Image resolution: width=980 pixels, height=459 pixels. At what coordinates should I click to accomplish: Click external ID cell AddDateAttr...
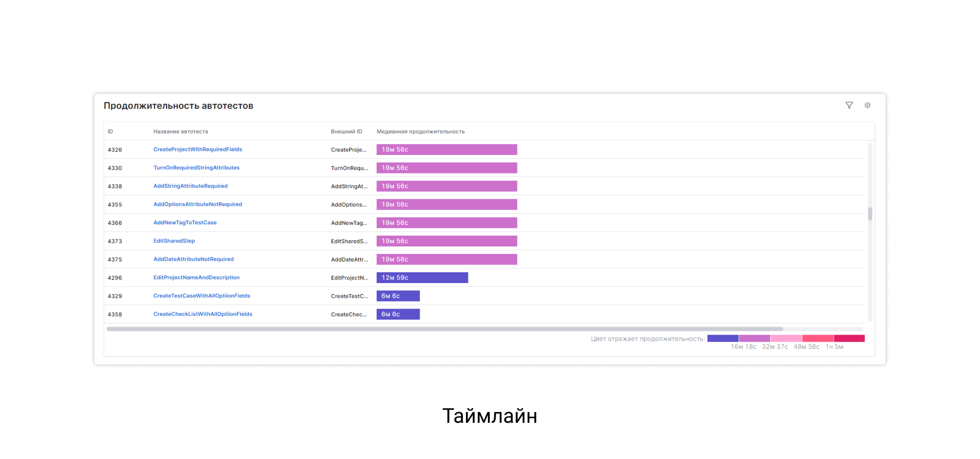point(350,260)
